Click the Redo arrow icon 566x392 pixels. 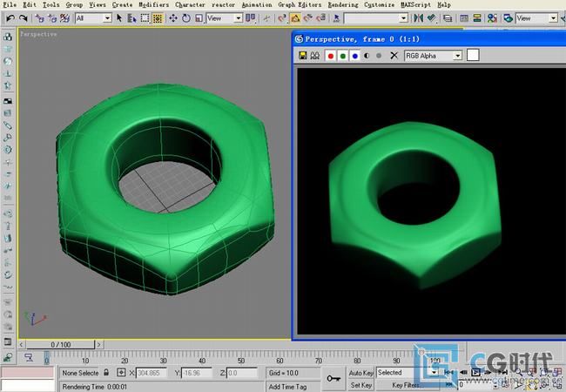click(24, 18)
